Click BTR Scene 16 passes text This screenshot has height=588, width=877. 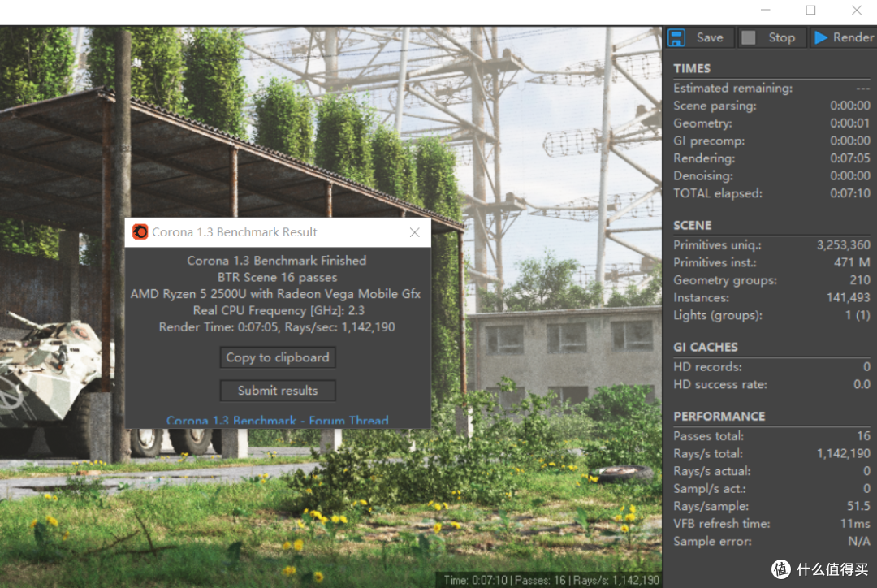(278, 278)
